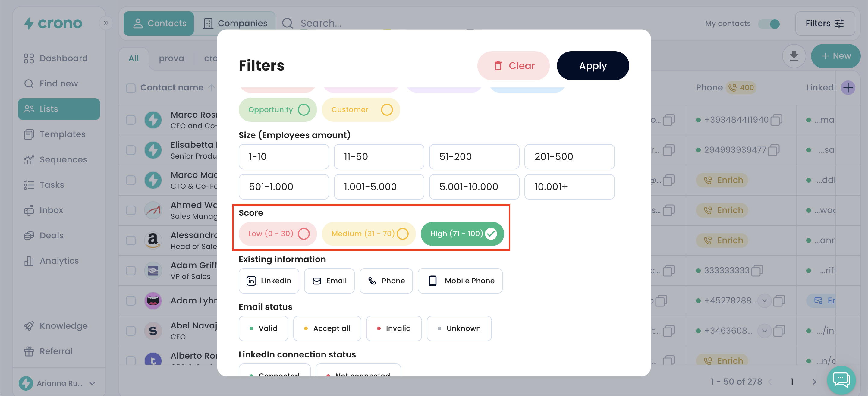
Task: Tick the select-all contacts checkbox
Action: coord(131,88)
